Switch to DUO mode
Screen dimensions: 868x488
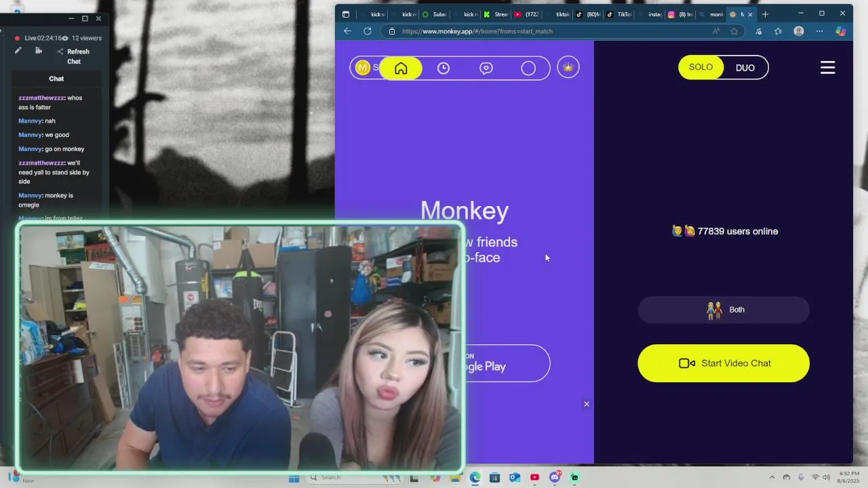[x=745, y=68]
